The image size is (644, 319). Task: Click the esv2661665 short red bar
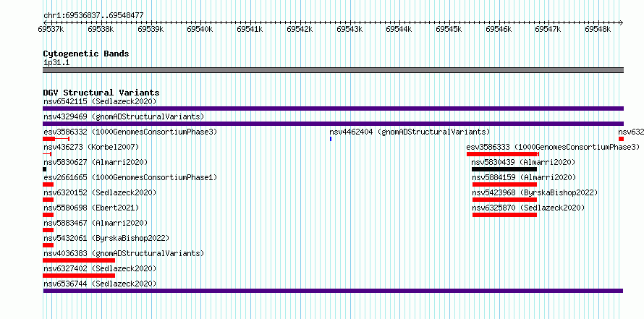[x=48, y=184]
